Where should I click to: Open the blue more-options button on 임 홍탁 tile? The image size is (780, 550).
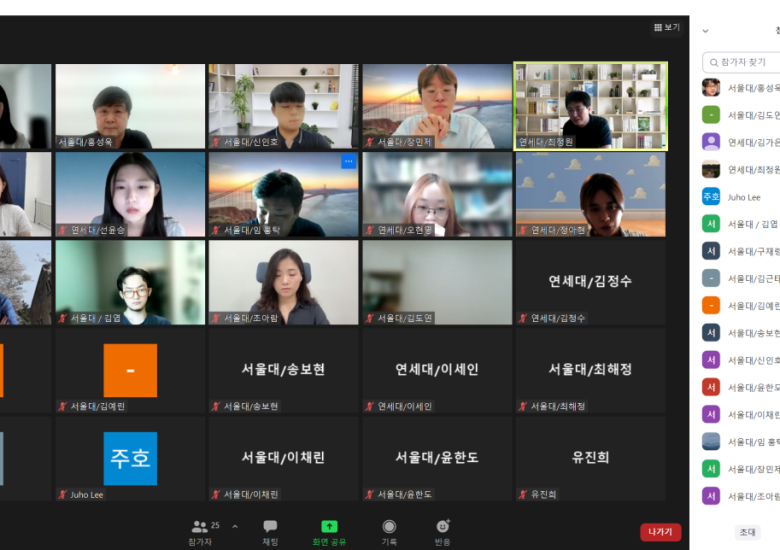point(349,161)
